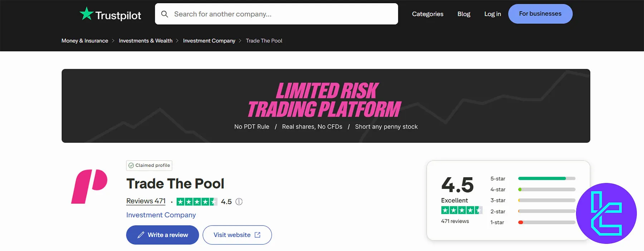Click the 5-star rating filter bar
The height and width of the screenshot is (251, 644).
546,178
